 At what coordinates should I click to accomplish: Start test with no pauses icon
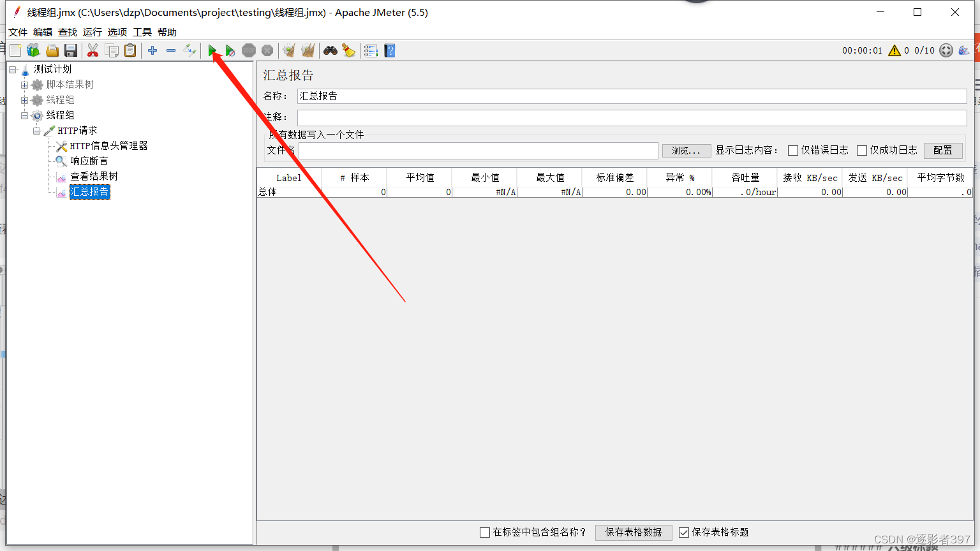pyautogui.click(x=230, y=50)
